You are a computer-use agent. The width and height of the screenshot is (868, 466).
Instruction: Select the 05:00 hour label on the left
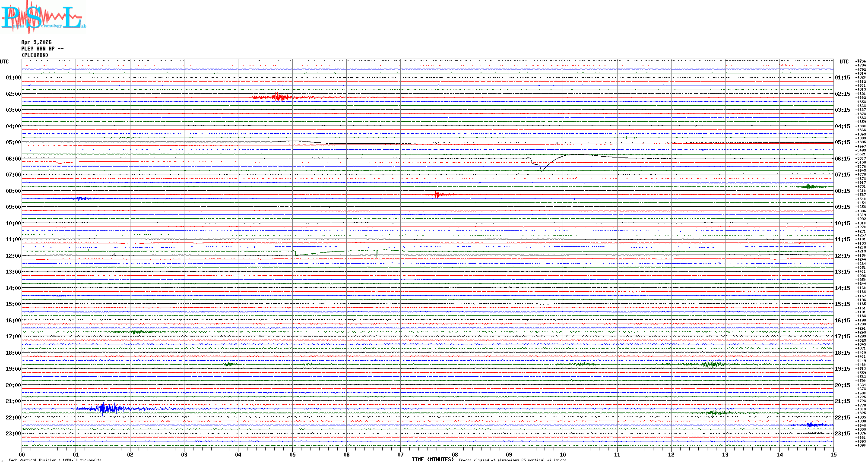coord(13,142)
